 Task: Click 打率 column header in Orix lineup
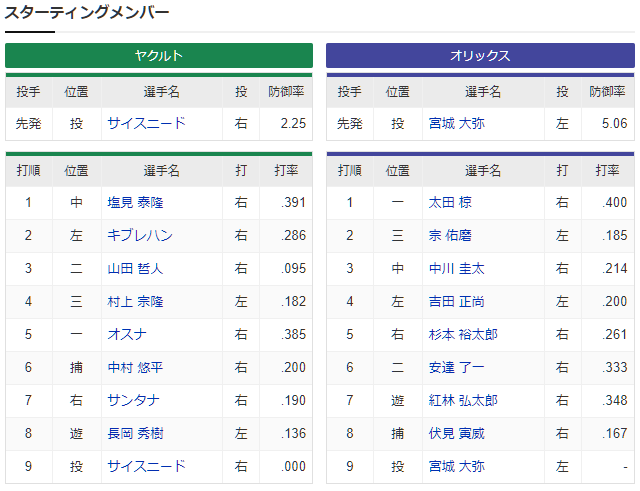point(607,171)
